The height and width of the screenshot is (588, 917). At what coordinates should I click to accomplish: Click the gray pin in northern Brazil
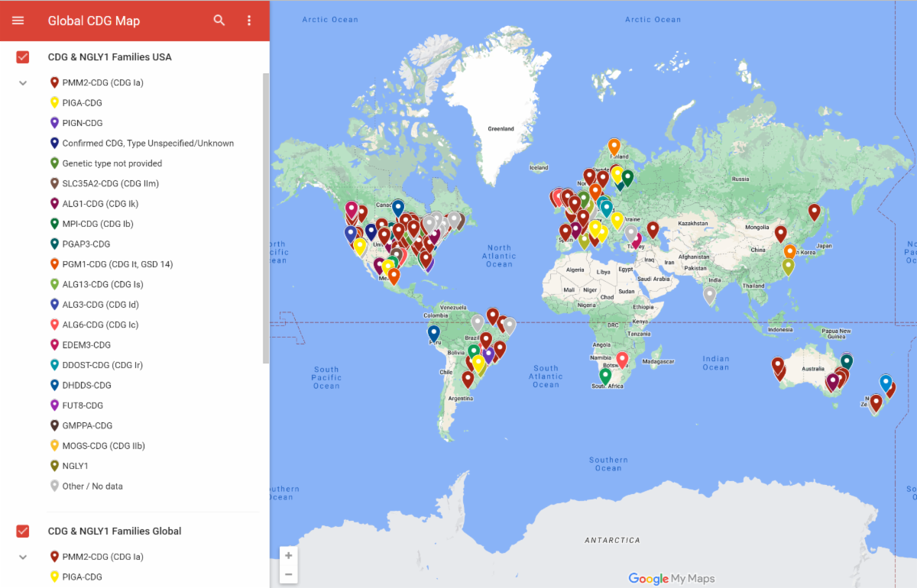(478, 322)
